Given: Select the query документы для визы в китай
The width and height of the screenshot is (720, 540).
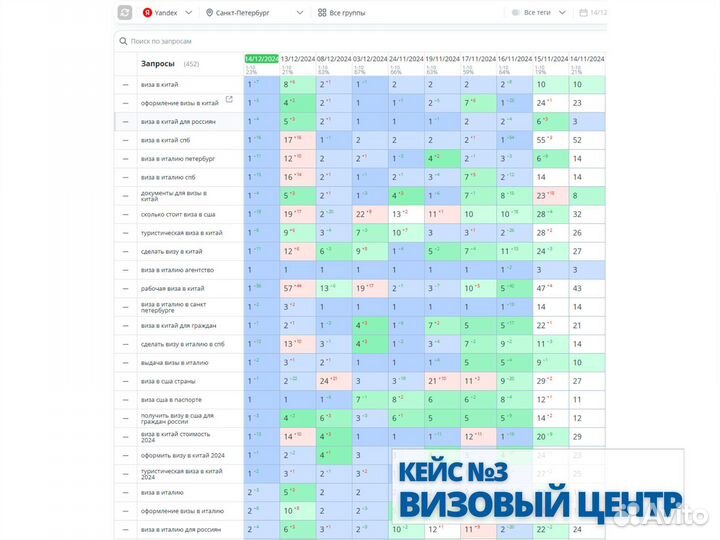Looking at the screenshot, I should (174, 196).
